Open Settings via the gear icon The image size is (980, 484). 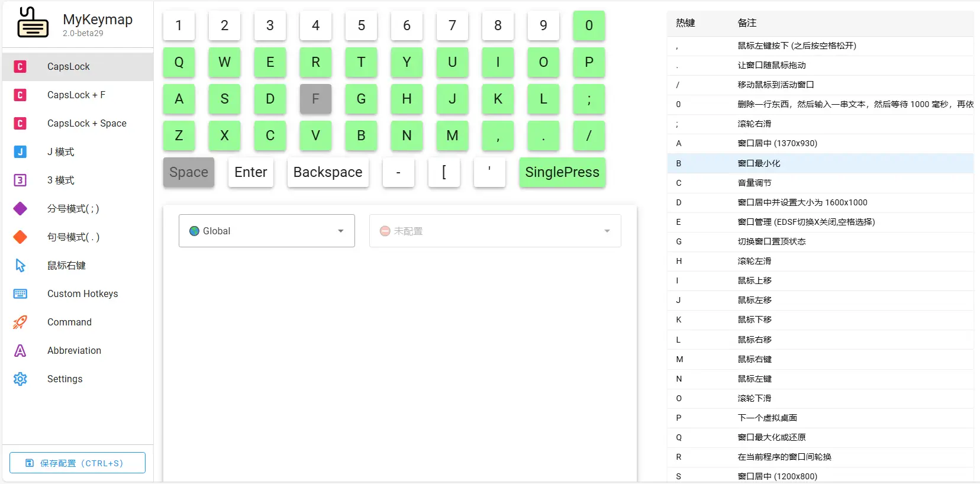point(20,379)
